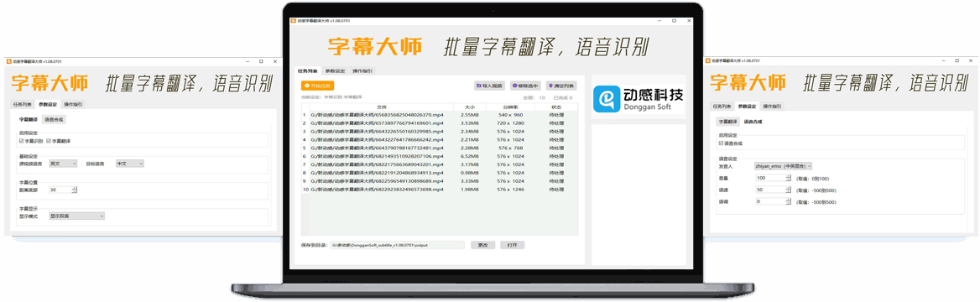Close the right window

point(971,60)
